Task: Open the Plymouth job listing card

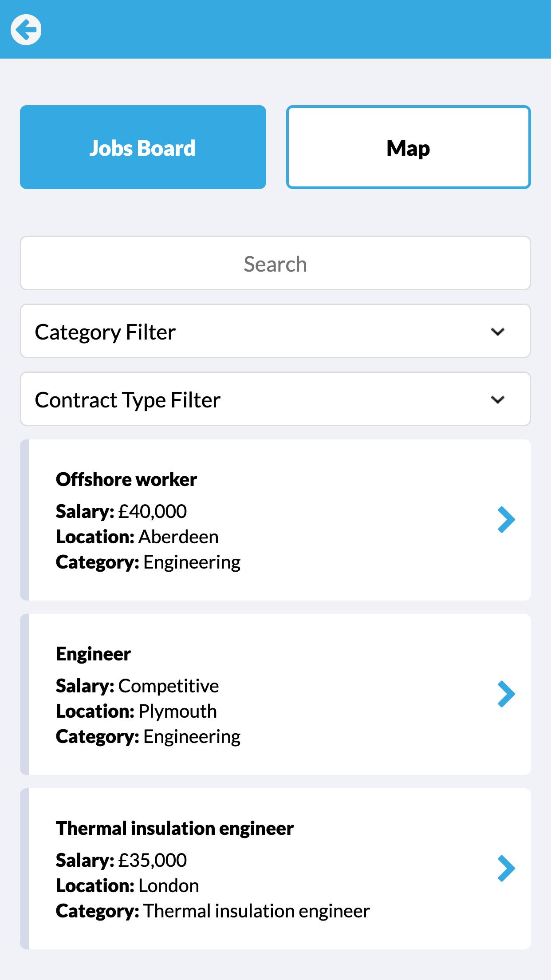Action: [275, 694]
